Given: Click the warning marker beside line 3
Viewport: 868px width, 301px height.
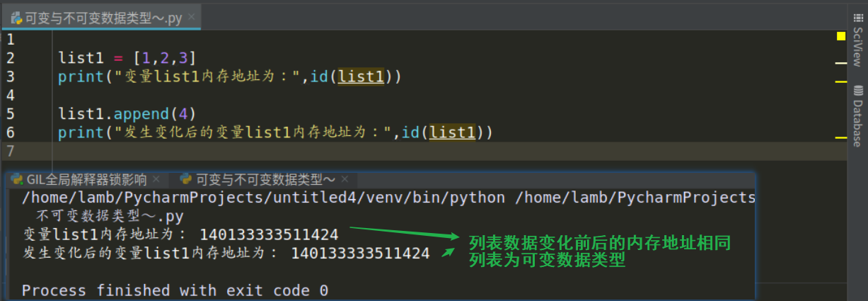Looking at the screenshot, I should 841,81.
